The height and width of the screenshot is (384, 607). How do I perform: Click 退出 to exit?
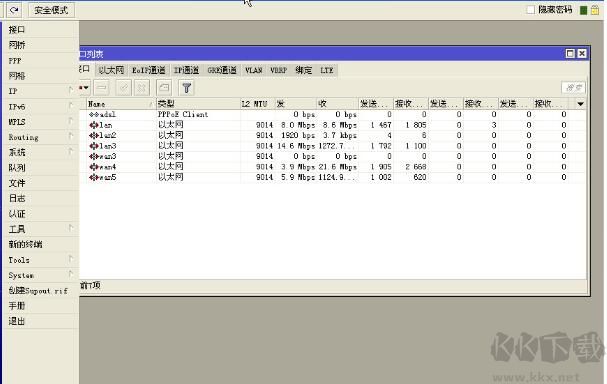pyautogui.click(x=40, y=321)
